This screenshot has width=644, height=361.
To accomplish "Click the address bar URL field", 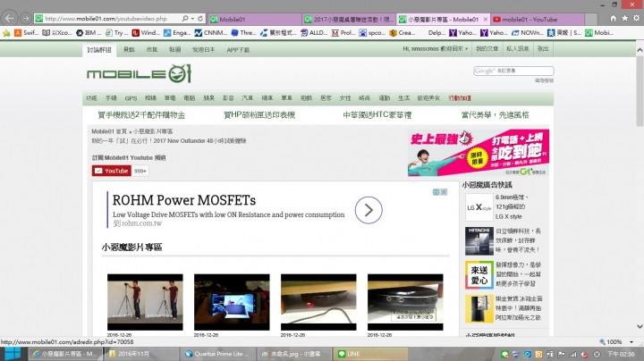I will click(106, 19).
